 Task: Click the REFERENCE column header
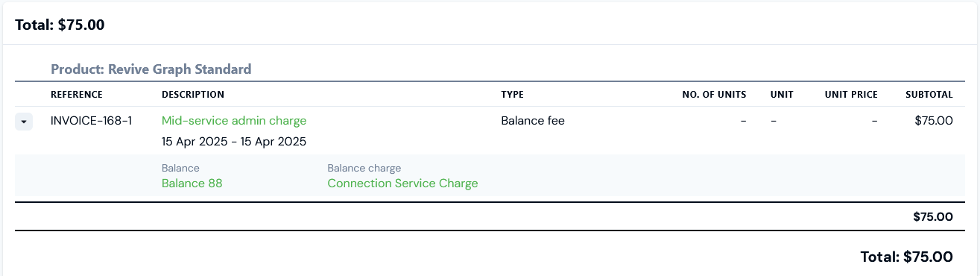click(77, 95)
